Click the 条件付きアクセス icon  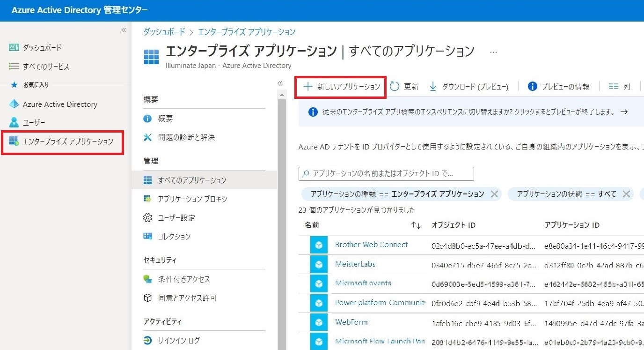click(x=147, y=279)
